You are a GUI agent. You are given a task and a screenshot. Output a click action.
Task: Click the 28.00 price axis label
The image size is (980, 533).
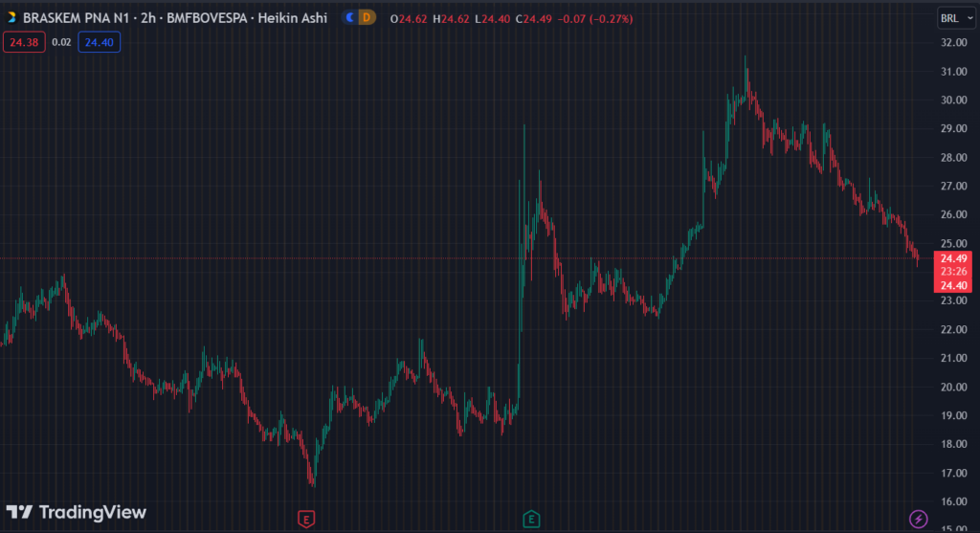pos(954,158)
